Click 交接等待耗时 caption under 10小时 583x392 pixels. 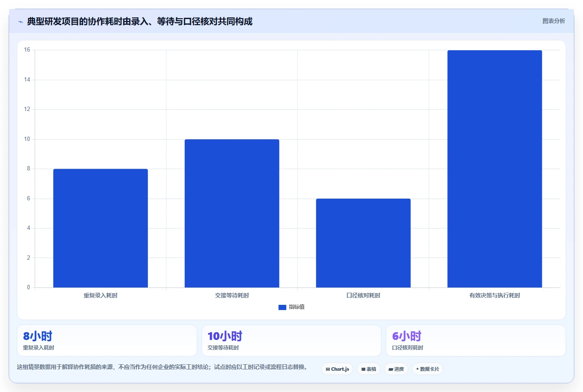click(223, 348)
